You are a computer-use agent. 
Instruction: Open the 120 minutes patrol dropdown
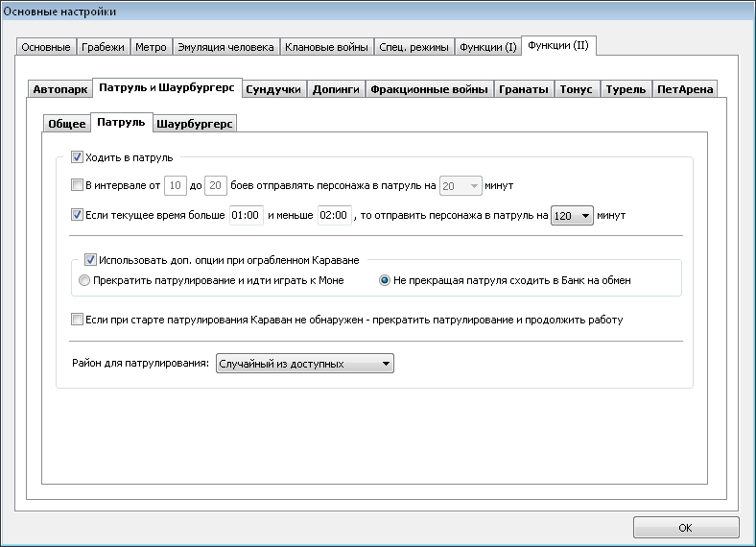572,216
